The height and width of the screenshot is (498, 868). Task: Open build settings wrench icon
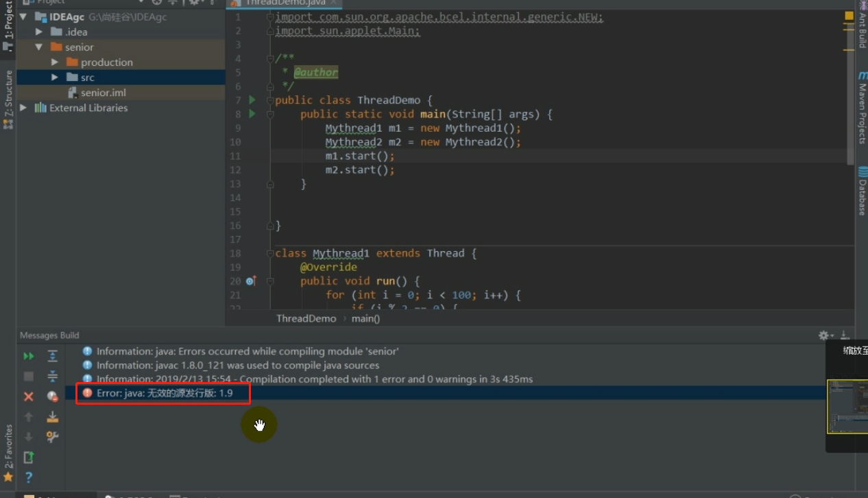pos(52,436)
